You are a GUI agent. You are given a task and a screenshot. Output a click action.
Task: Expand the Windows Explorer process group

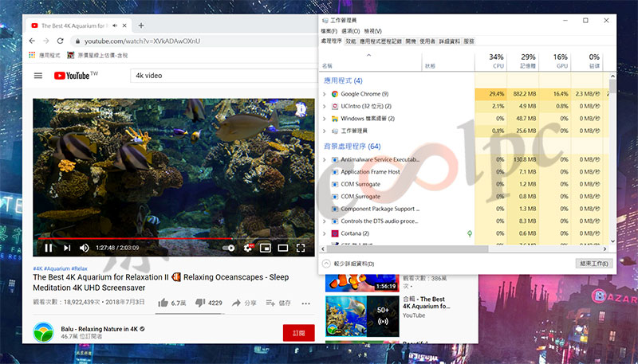[x=325, y=119]
